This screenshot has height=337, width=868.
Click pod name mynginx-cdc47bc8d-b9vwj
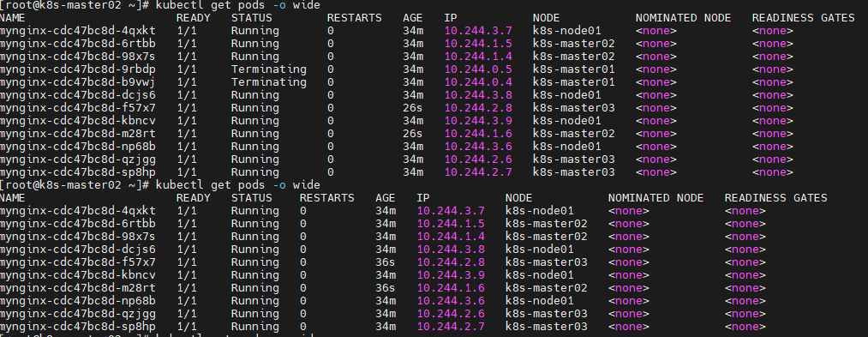(77, 82)
